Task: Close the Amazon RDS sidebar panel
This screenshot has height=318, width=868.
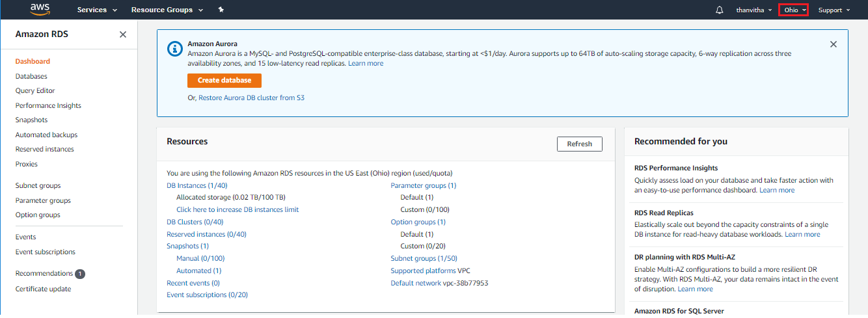Action: click(123, 34)
